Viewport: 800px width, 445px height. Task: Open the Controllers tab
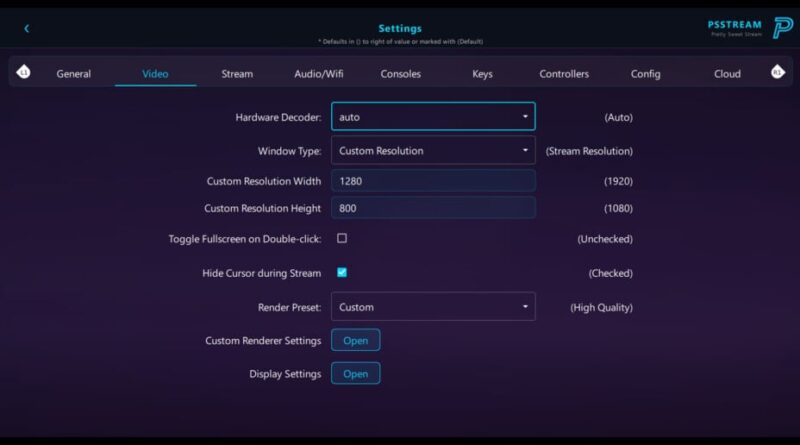click(x=564, y=74)
